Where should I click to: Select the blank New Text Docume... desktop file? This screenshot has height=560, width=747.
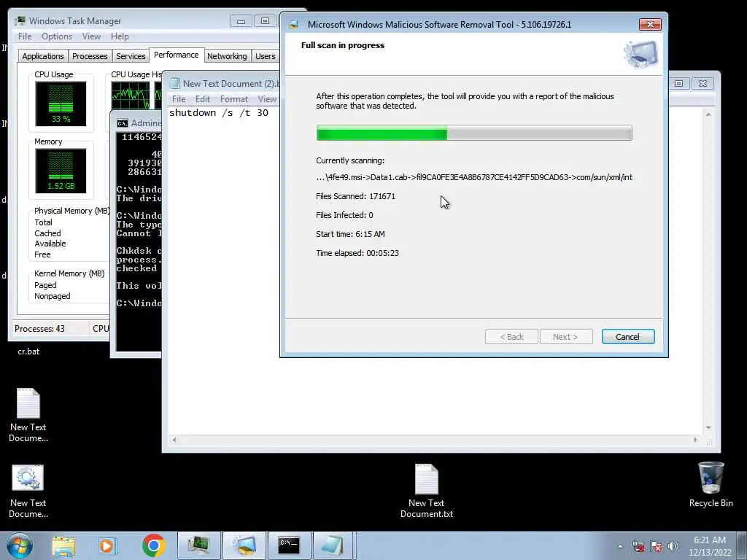point(28,415)
